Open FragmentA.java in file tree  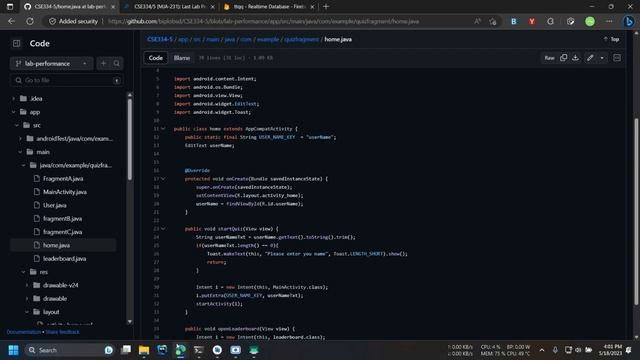(x=63, y=179)
